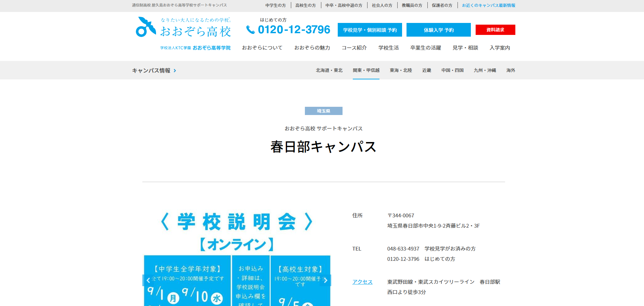This screenshot has width=644, height=306.
Task: Open お近くのキャンパス最新情報 link
Action: [488, 5]
